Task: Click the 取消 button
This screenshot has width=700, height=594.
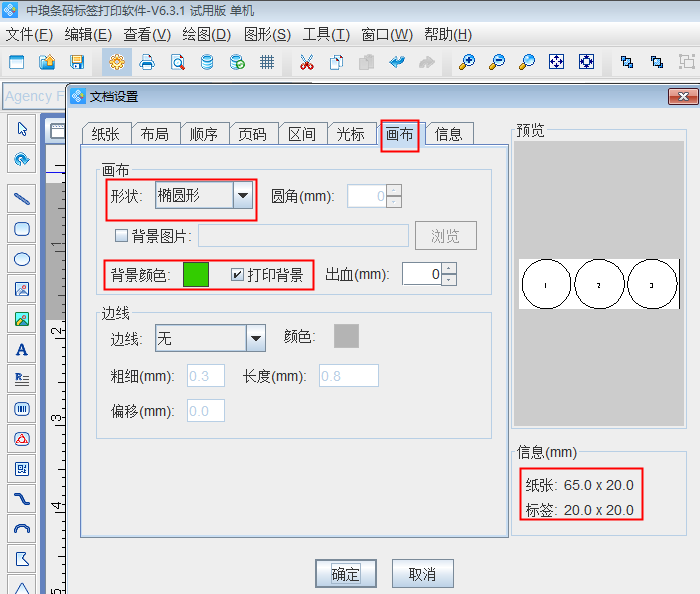Action: (x=422, y=574)
